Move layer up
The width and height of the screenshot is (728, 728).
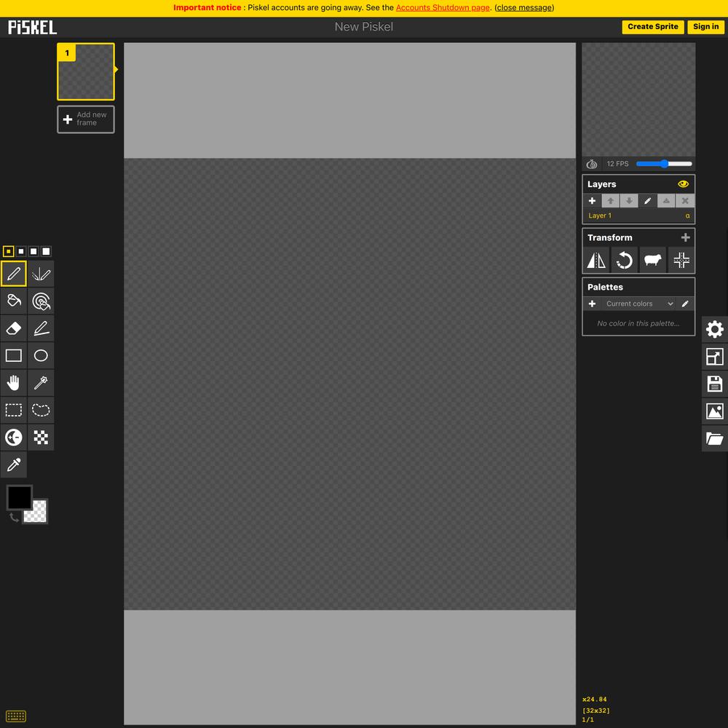611,201
